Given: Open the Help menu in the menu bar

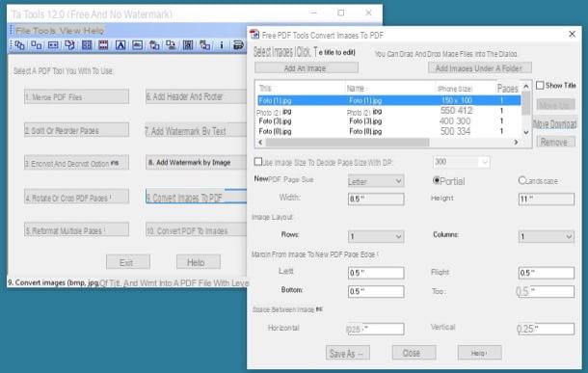Looking at the screenshot, I should click(x=94, y=31).
